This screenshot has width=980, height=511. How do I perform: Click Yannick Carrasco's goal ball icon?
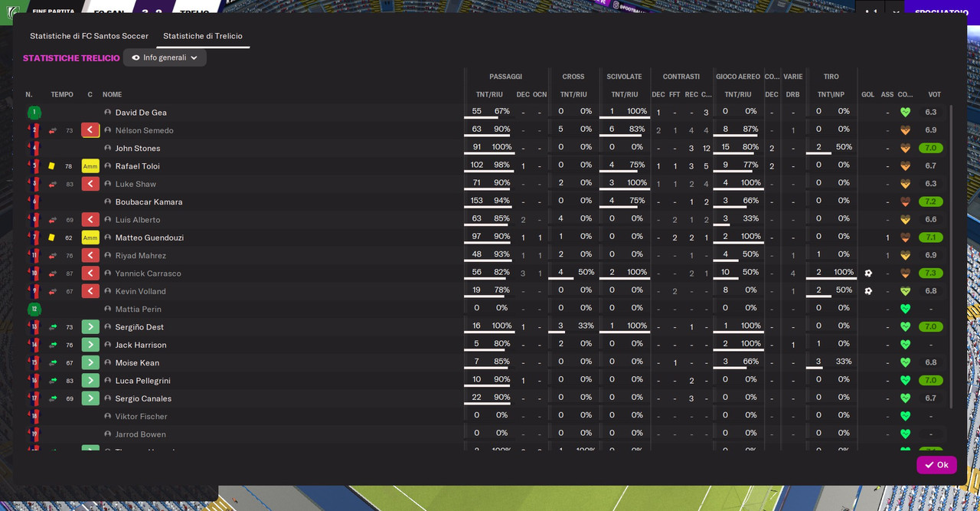click(868, 273)
